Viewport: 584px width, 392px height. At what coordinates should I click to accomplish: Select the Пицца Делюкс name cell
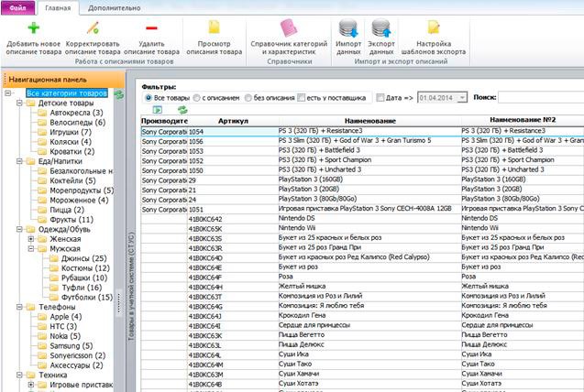click(369, 344)
